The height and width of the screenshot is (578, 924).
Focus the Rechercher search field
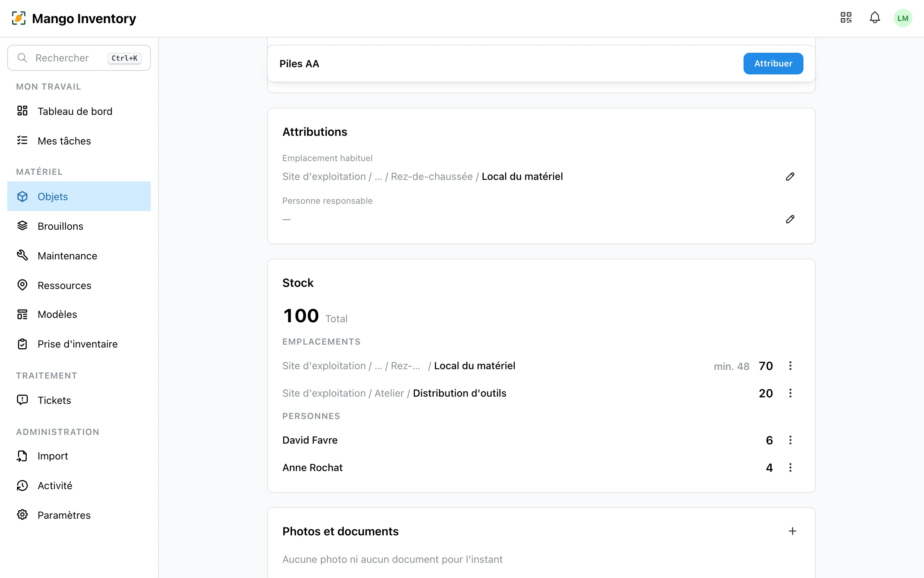click(x=79, y=58)
